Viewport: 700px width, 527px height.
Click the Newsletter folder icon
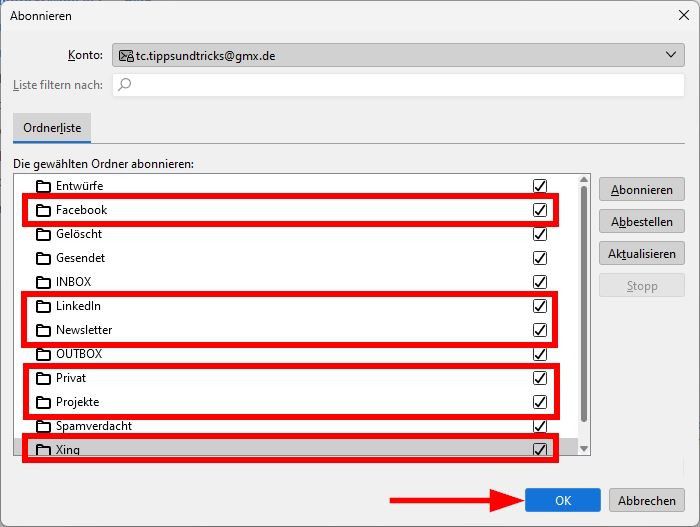[x=43, y=330]
